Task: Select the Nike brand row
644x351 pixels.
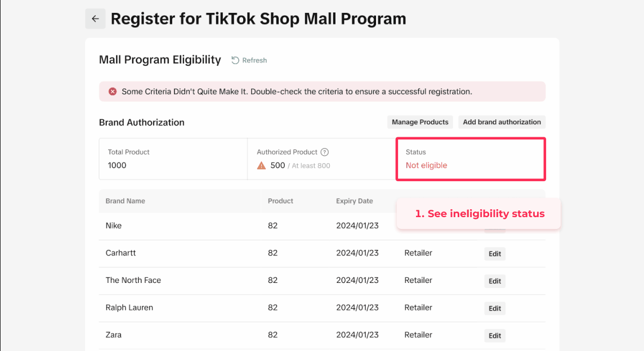Action: tap(114, 226)
